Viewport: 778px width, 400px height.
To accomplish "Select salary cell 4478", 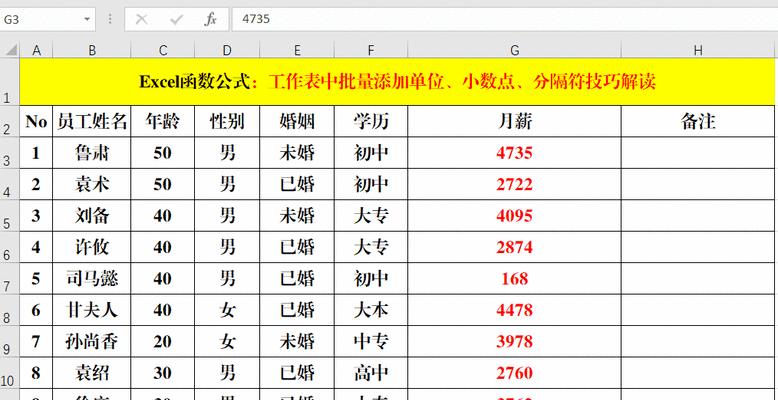I will [x=515, y=310].
